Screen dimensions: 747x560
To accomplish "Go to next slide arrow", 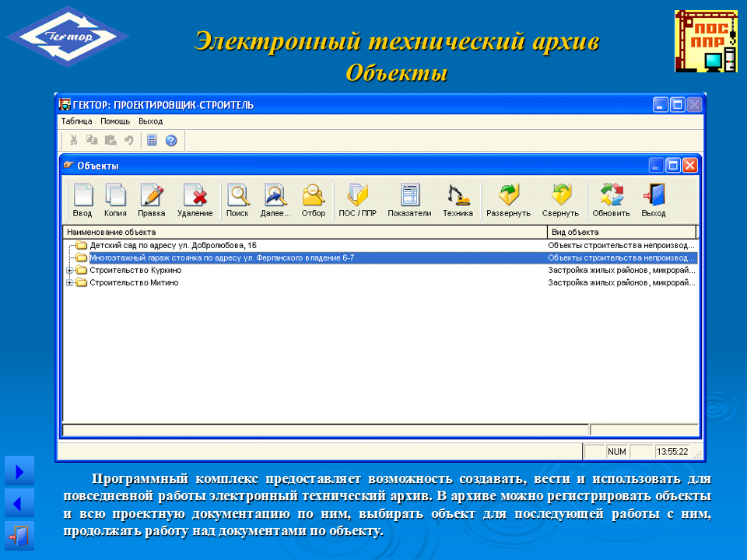I will pyautogui.click(x=19, y=471).
